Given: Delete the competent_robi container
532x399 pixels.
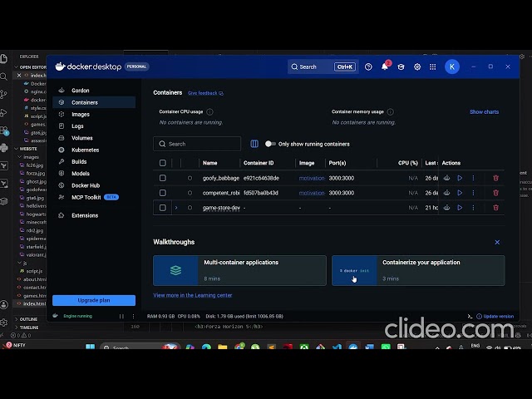Looking at the screenshot, I should pos(495,193).
